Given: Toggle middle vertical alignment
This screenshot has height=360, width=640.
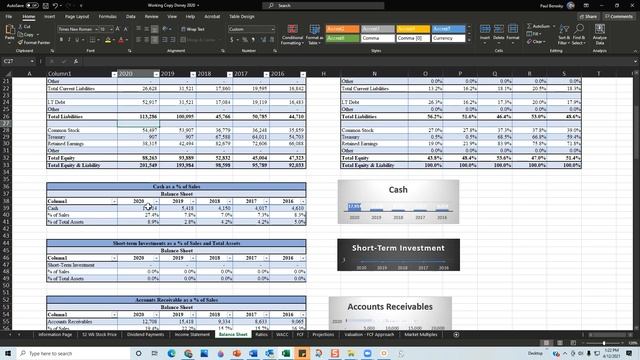Looking at the screenshot, I should 146,29.
